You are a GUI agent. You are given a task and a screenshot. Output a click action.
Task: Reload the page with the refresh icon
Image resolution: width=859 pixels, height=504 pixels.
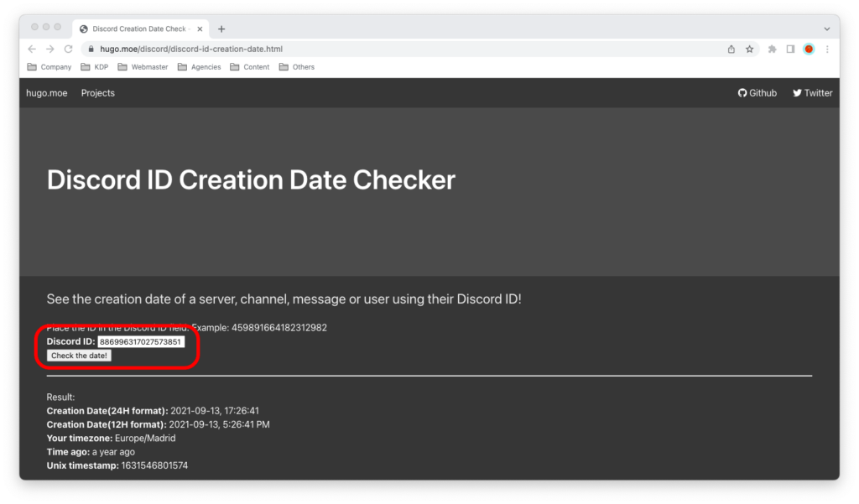[x=69, y=49]
